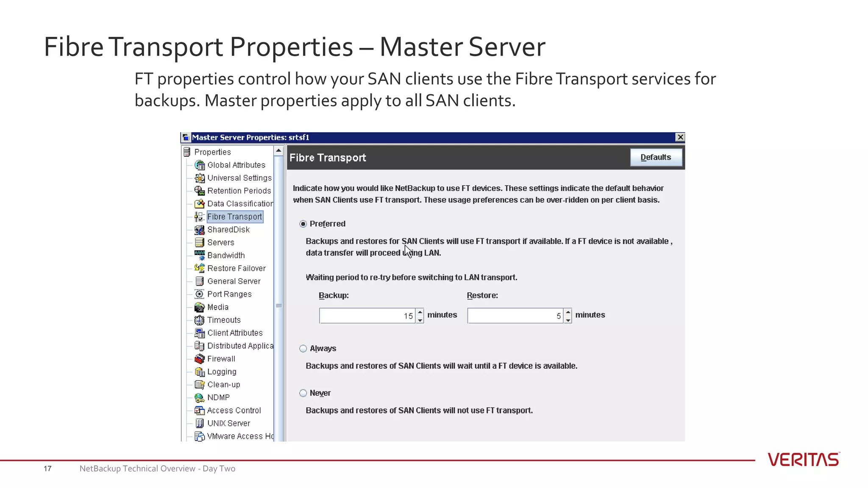Click the VMware Access Hosts icon
This screenshot has height=488, width=868.
200,436
